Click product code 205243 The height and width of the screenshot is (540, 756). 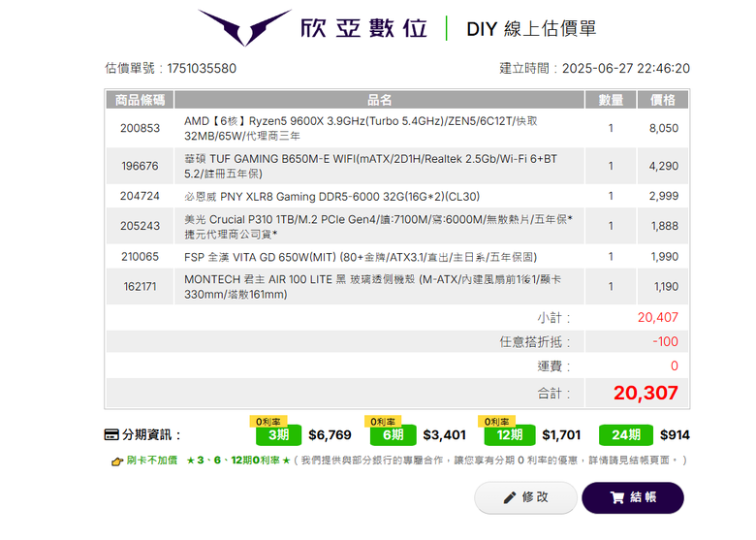point(140,226)
